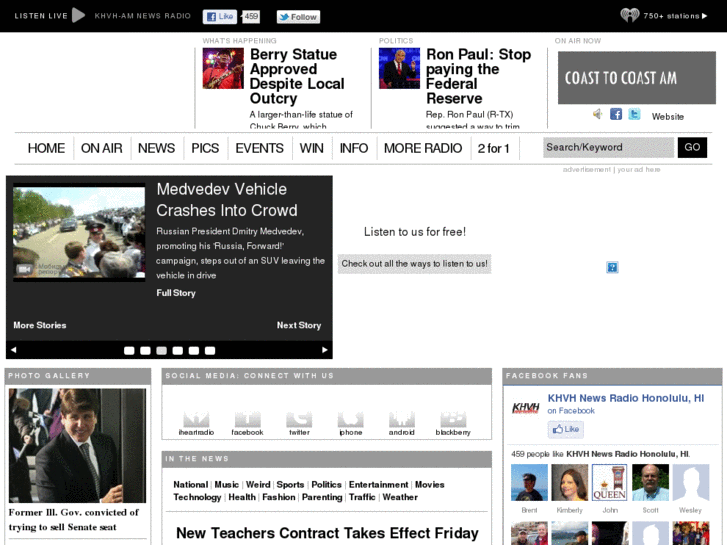The width and height of the screenshot is (727, 545).
Task: Select the second slideshow dot
Action: pyautogui.click(x=145, y=351)
